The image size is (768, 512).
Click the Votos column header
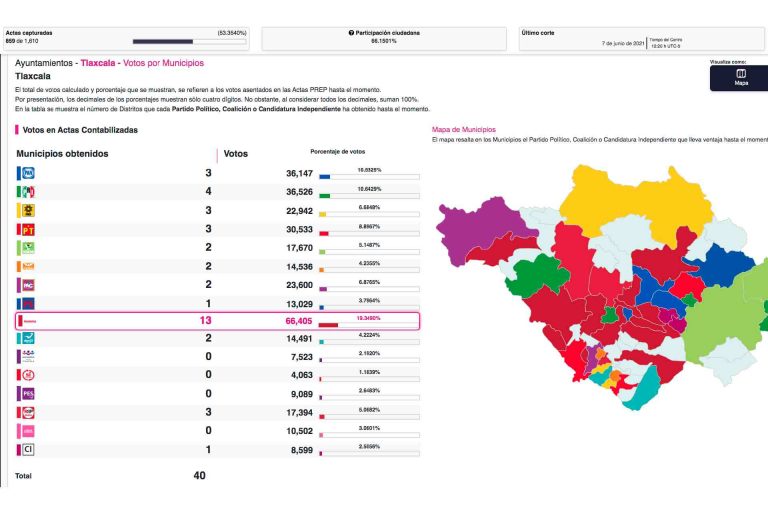coord(236,153)
